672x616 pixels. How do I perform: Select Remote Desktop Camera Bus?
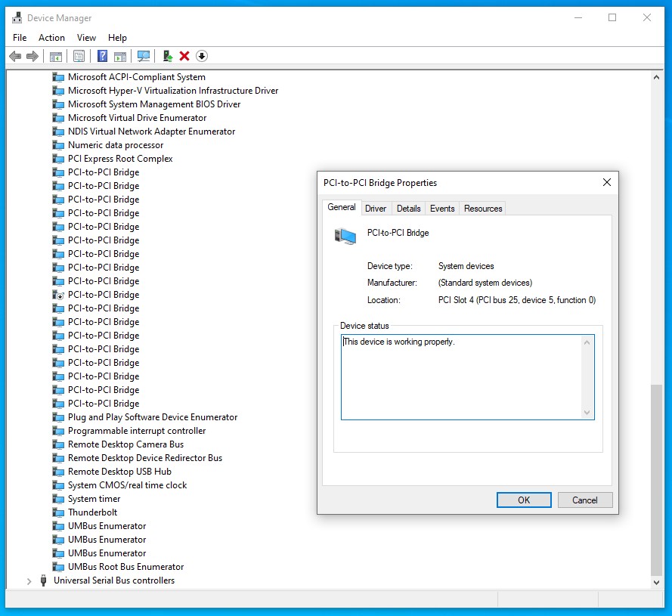(125, 444)
